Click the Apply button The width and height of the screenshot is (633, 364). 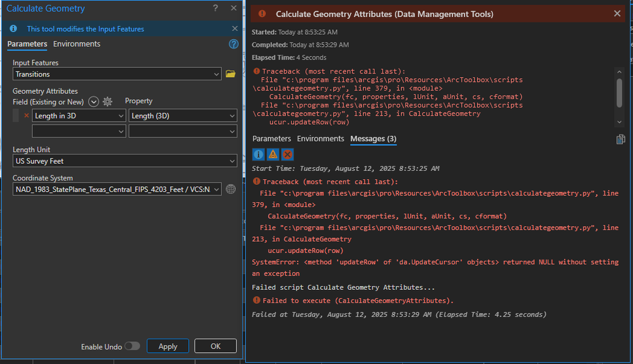[167, 346]
